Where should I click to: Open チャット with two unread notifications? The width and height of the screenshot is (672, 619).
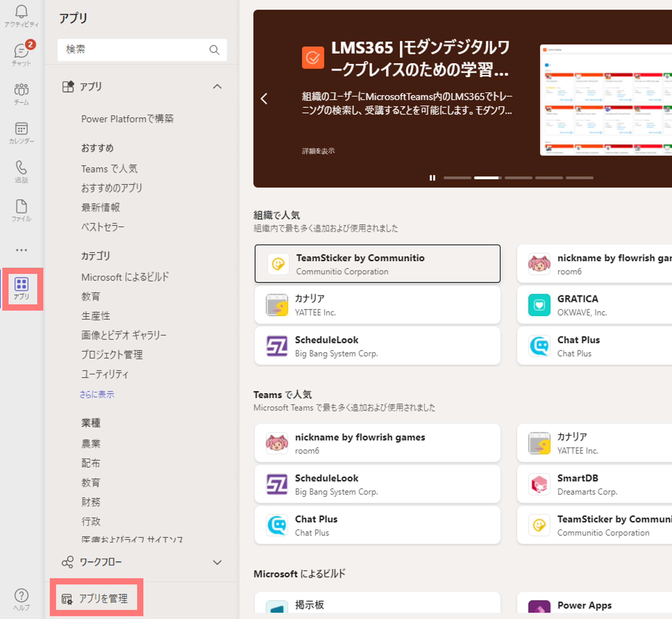pyautogui.click(x=21, y=55)
